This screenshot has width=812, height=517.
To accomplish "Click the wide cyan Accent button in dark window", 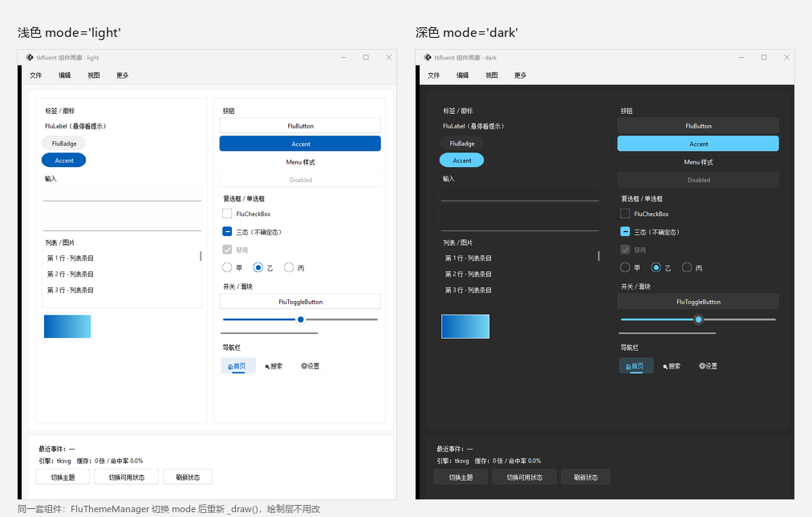I will point(698,144).
